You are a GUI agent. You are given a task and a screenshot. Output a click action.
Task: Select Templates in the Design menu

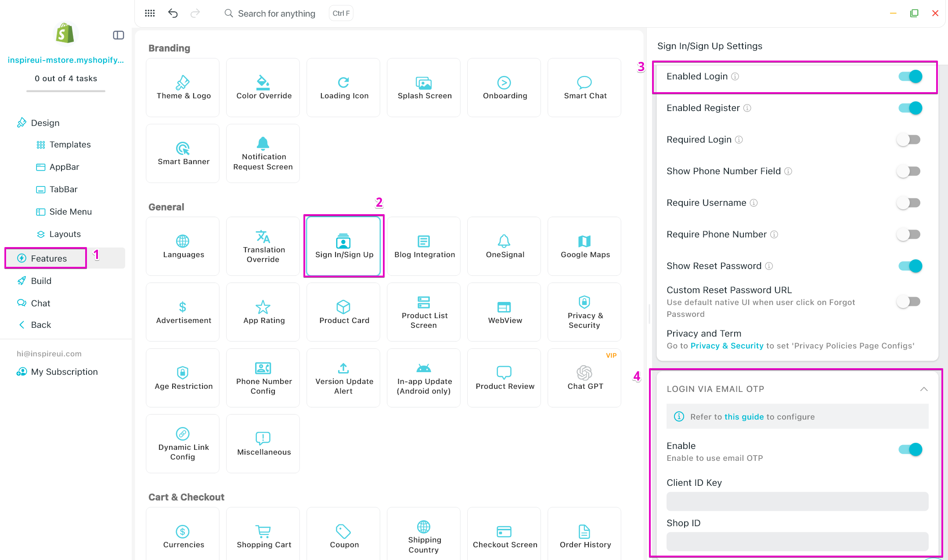(x=70, y=144)
